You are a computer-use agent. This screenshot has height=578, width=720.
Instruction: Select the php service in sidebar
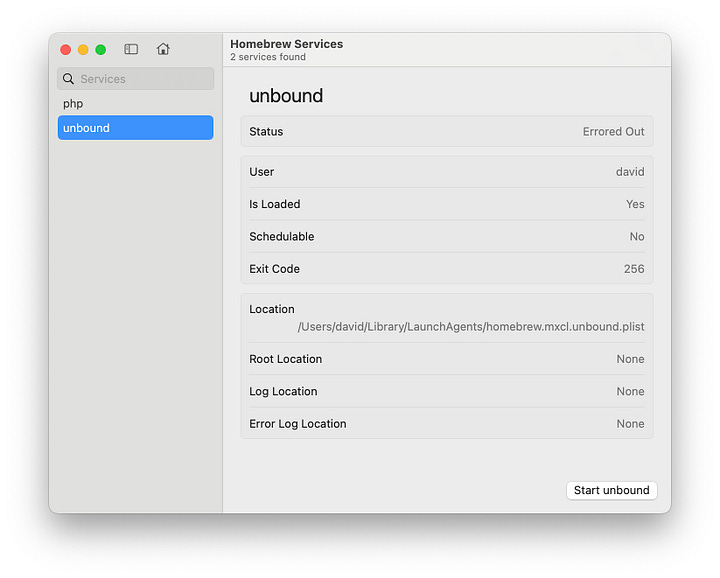[x=135, y=104]
